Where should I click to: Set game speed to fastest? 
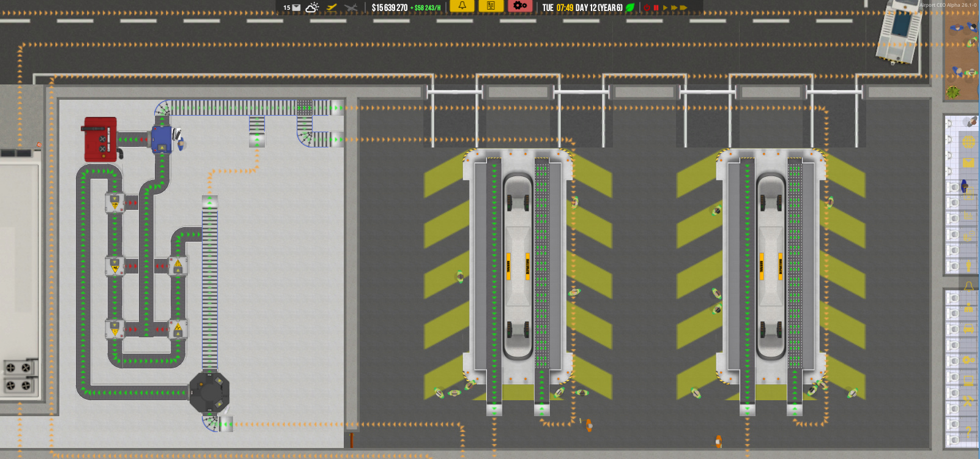click(x=683, y=8)
